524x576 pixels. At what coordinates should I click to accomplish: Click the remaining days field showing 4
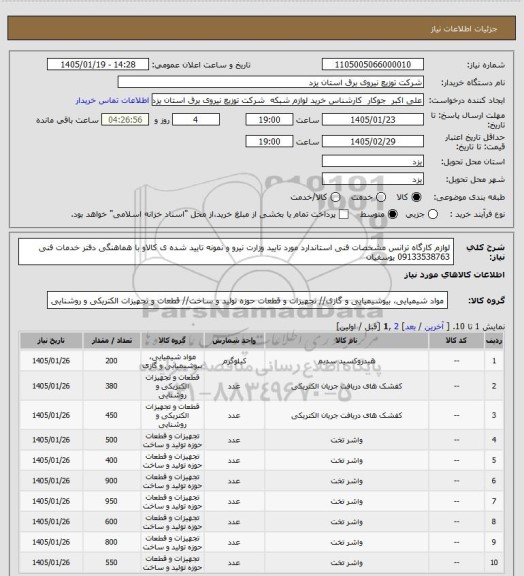pos(196,120)
